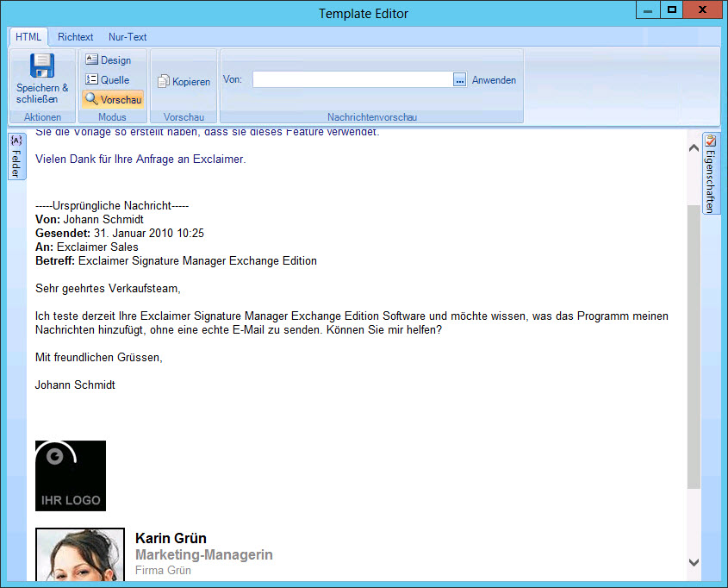Switch to Design mode
728x588 pixels.
[109, 59]
